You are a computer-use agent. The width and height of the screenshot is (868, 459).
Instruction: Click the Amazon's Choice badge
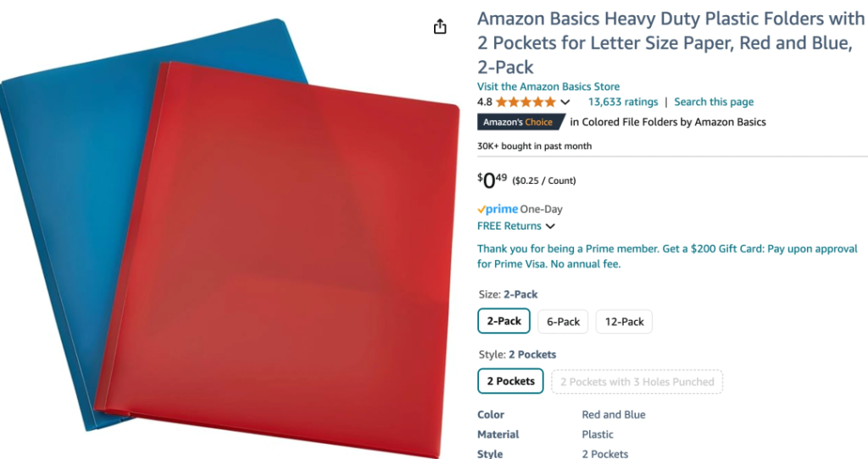521,122
